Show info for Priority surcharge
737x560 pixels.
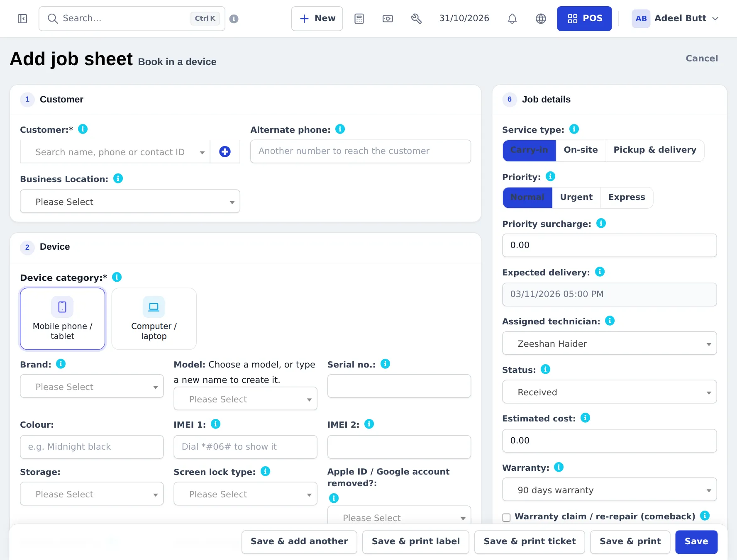click(601, 223)
